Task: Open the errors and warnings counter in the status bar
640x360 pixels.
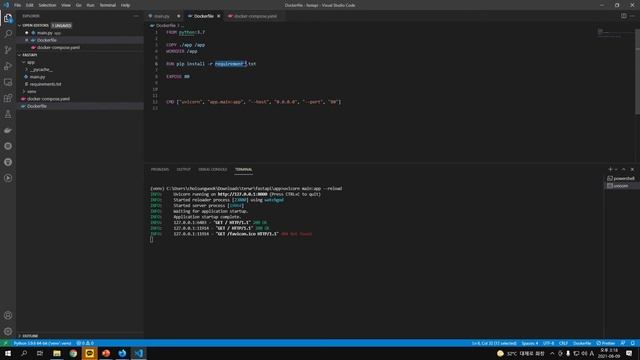Action: coord(85,343)
